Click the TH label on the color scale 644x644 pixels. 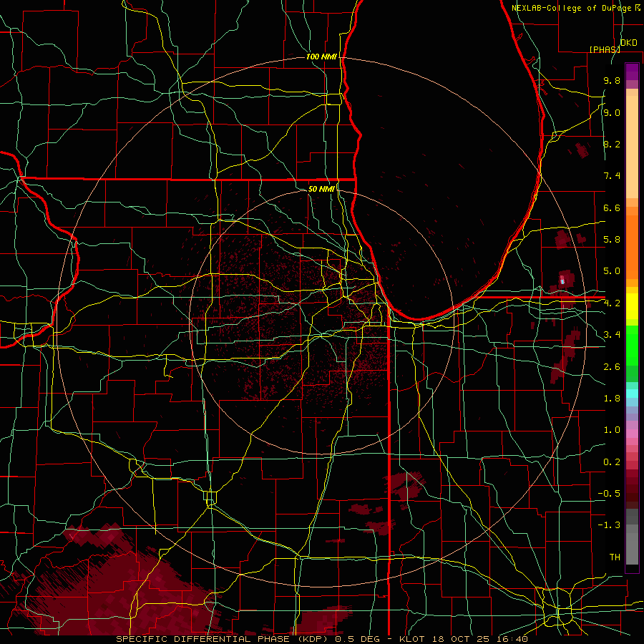(x=615, y=557)
